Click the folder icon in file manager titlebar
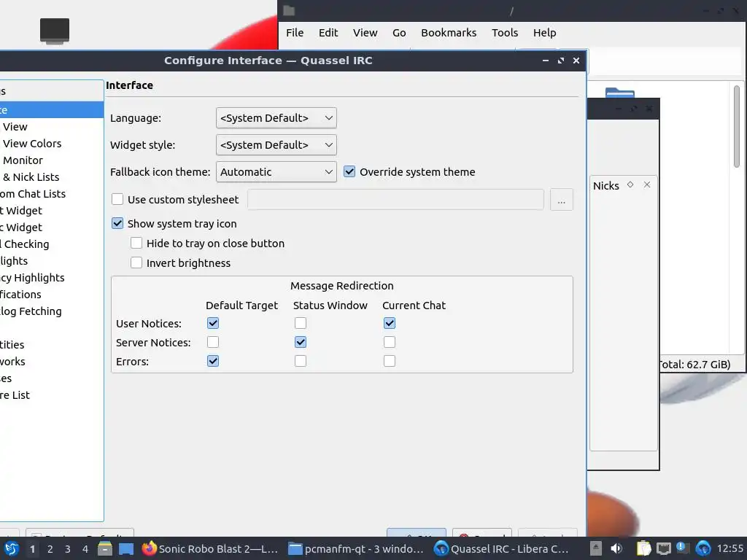The width and height of the screenshot is (747, 560). click(x=289, y=10)
